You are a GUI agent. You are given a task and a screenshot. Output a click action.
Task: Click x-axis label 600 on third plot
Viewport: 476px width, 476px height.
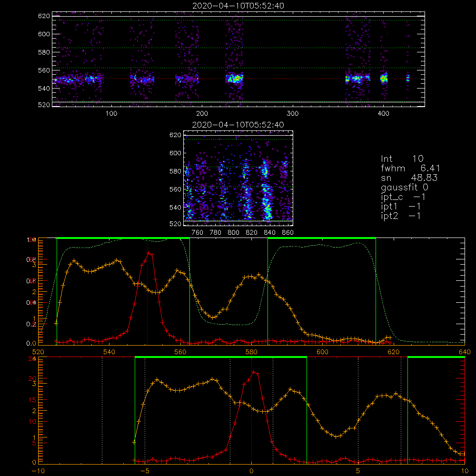(x=322, y=352)
